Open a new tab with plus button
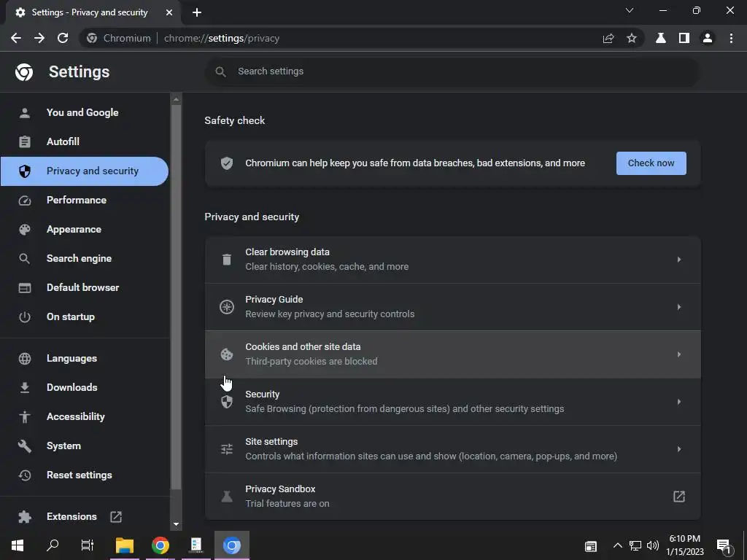The height and width of the screenshot is (560, 747). [197, 12]
